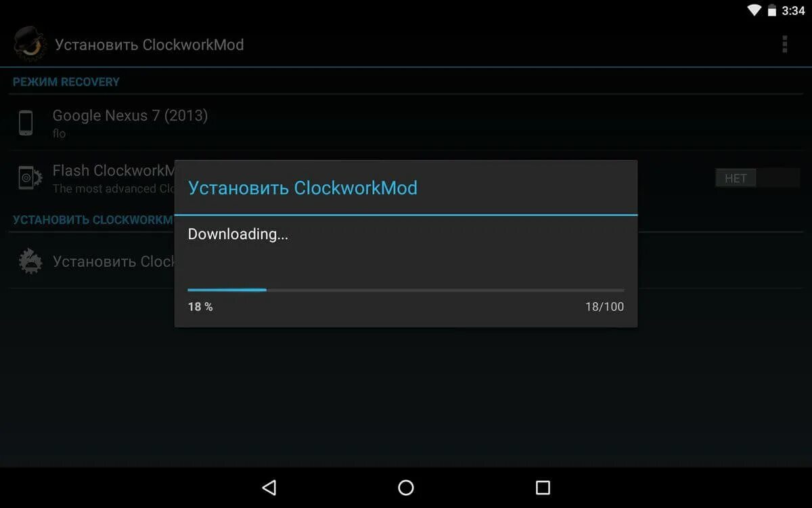Select the Google Nexus 7 (2013) entry
This screenshot has width=812, height=508.
406,123
